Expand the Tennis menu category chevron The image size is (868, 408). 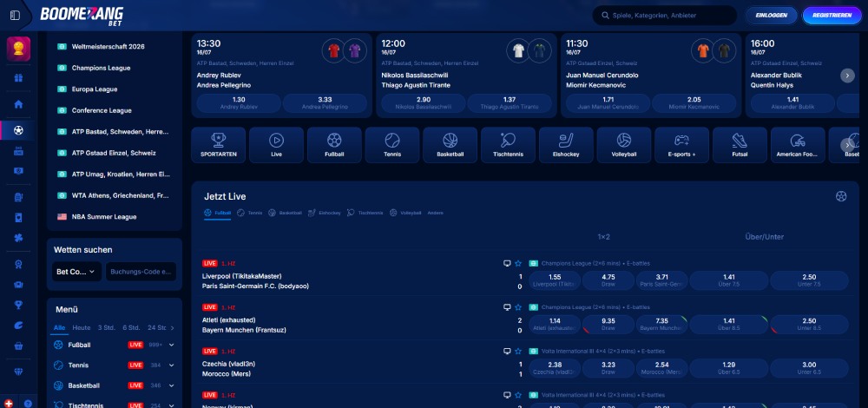pyautogui.click(x=172, y=365)
